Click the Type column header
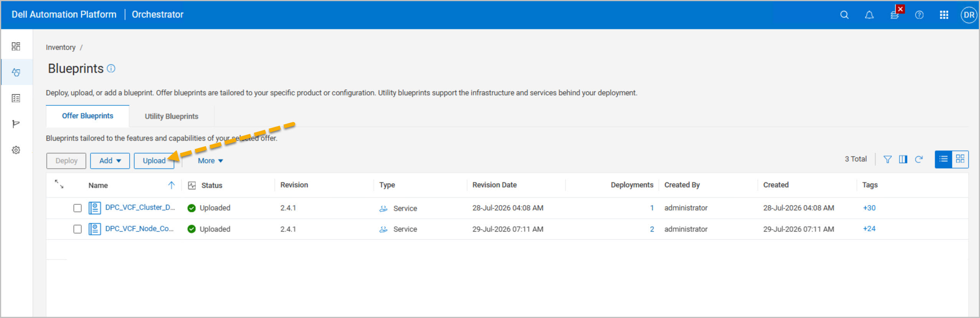980x318 pixels. [x=387, y=185]
